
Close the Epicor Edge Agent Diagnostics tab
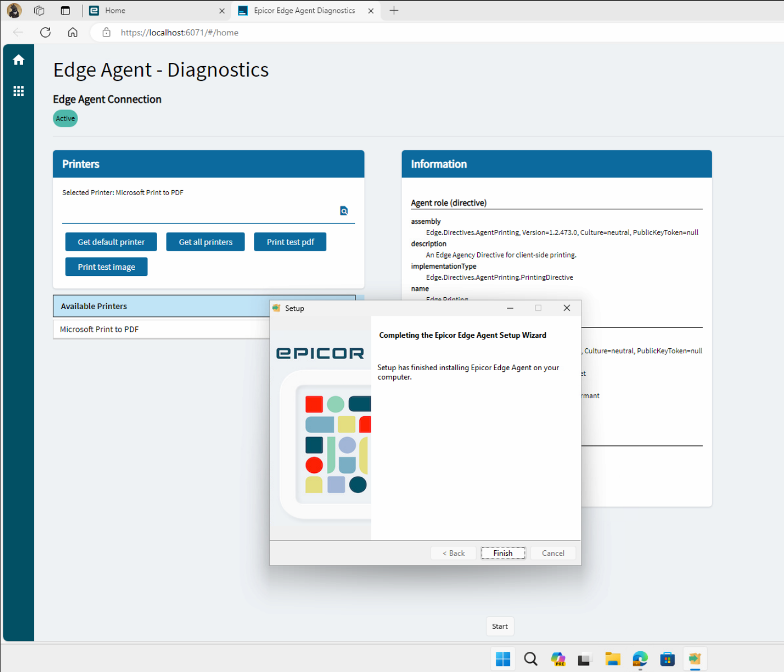[x=371, y=11]
